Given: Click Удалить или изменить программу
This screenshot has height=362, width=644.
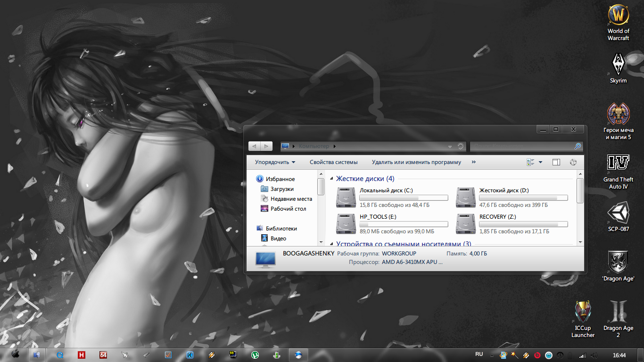Looking at the screenshot, I should coord(416,162).
